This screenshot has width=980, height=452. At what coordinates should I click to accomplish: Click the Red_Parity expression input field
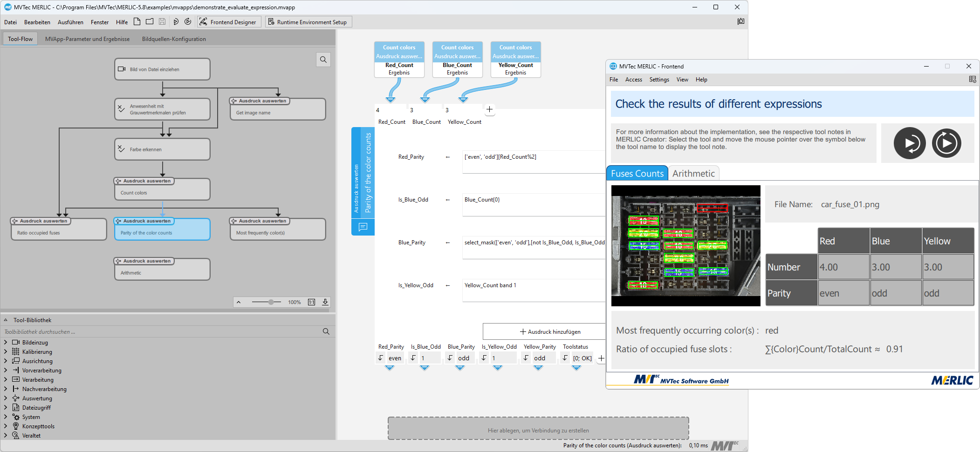(x=534, y=161)
